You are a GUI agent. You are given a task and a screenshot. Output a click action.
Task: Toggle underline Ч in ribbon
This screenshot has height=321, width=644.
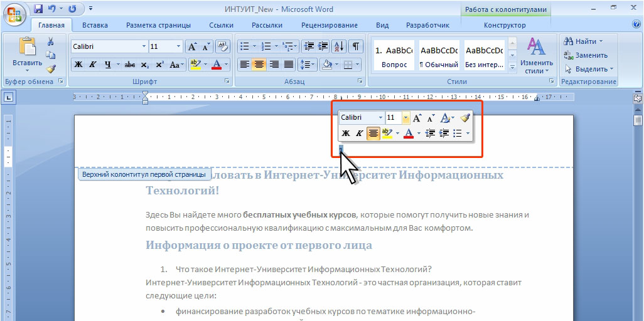coord(107,65)
